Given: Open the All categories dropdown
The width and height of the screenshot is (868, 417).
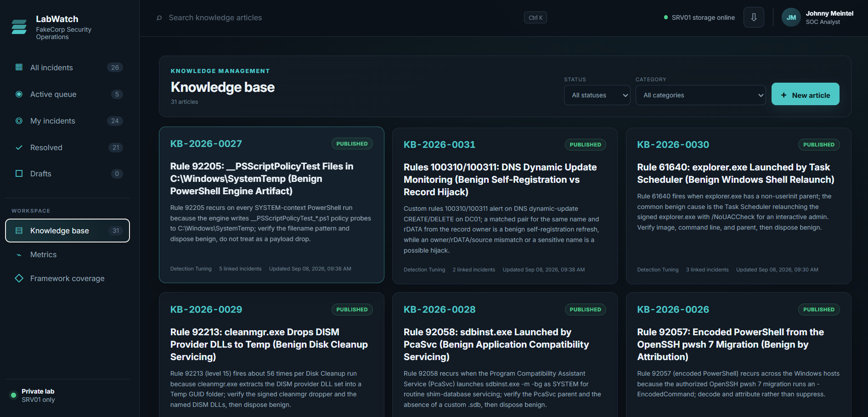Looking at the screenshot, I should pos(700,95).
